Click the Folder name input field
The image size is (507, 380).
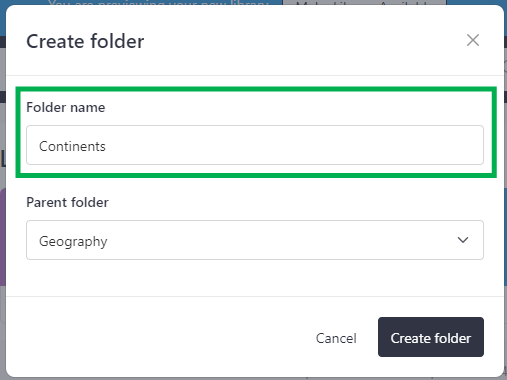[255, 145]
